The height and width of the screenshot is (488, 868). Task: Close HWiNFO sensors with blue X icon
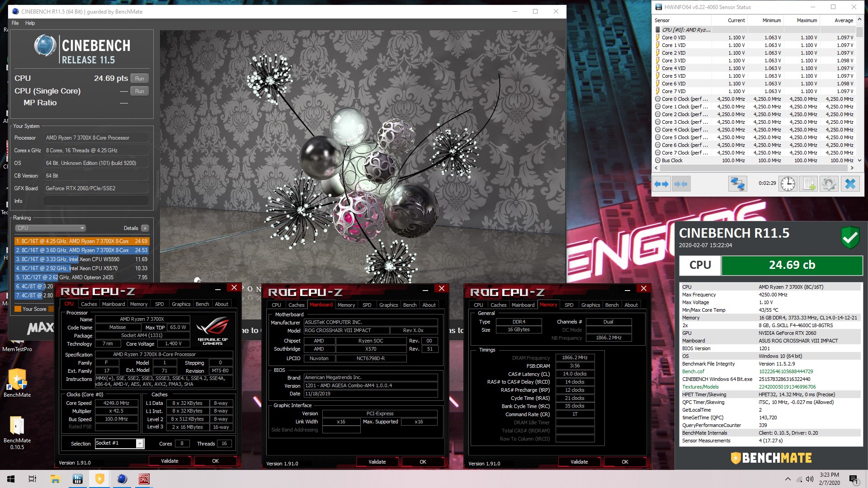[850, 184]
